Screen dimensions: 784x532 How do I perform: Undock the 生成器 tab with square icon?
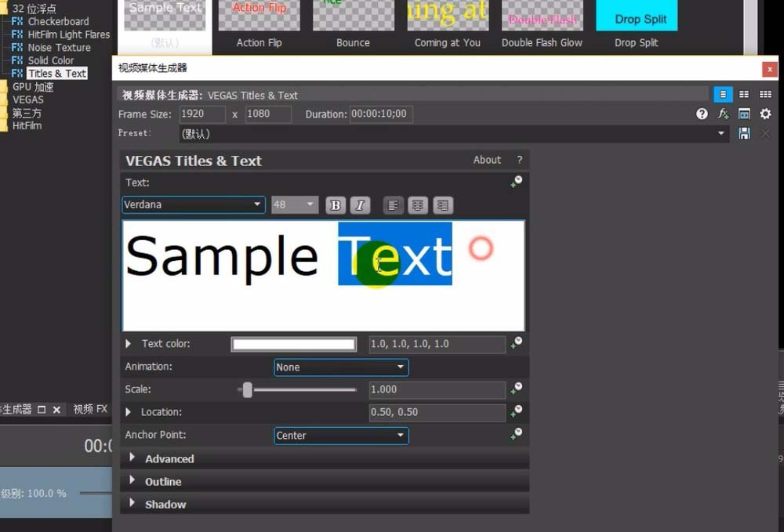42,410
